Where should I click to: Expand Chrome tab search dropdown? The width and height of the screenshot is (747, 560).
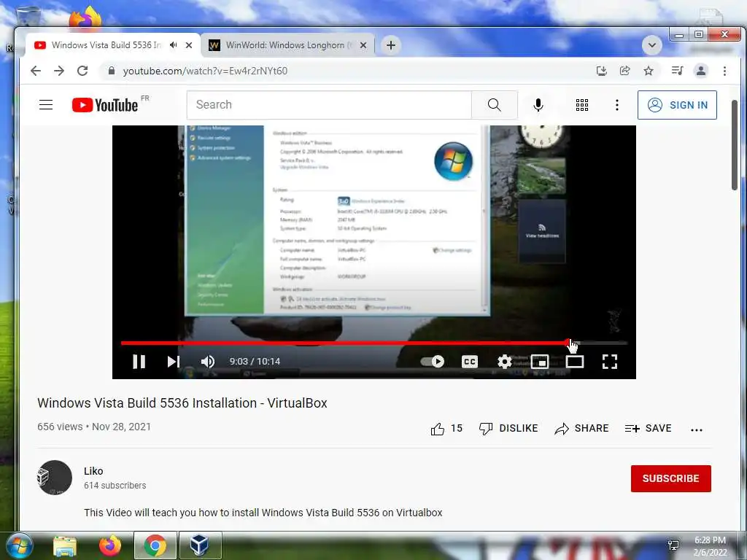tap(651, 45)
